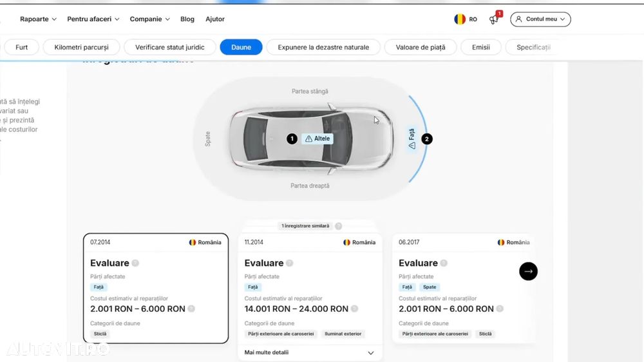
Task: Open the Blog link
Action: click(187, 19)
